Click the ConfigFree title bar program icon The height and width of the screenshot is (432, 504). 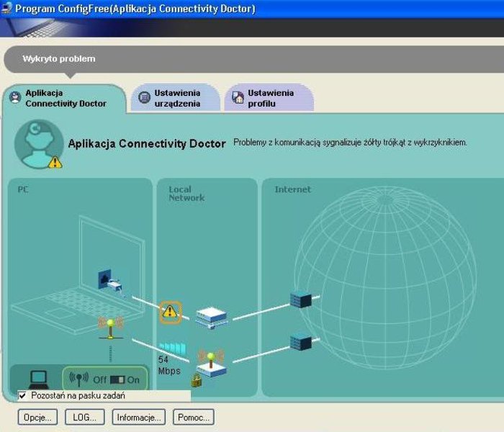click(x=6, y=8)
